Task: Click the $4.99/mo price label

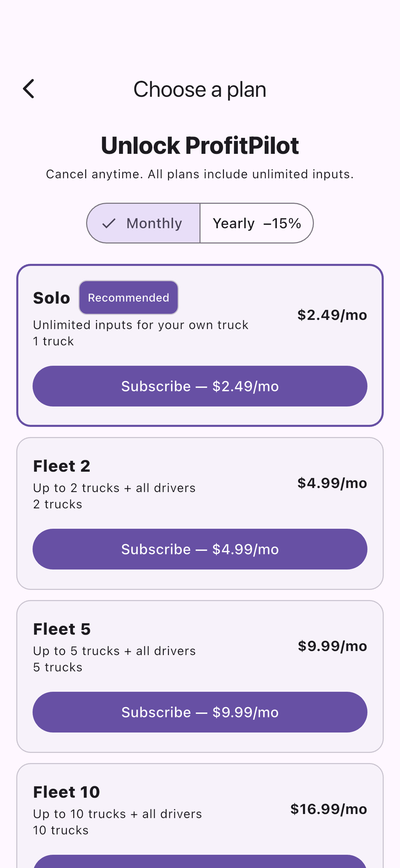Action: 332,483
